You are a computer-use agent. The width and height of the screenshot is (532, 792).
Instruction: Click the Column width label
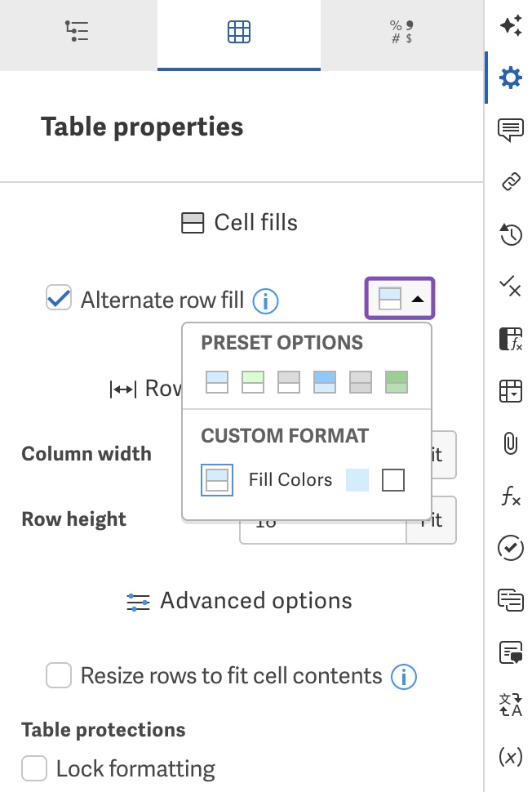[86, 454]
